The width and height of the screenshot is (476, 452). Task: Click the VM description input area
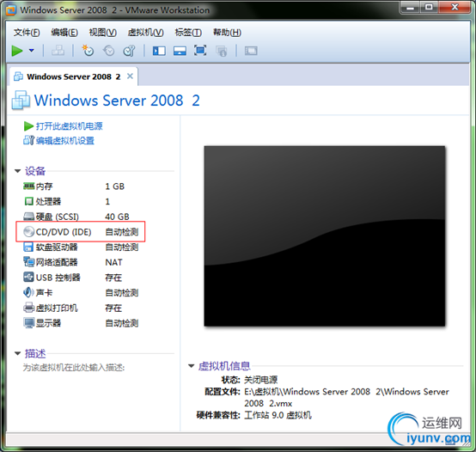pos(74,368)
